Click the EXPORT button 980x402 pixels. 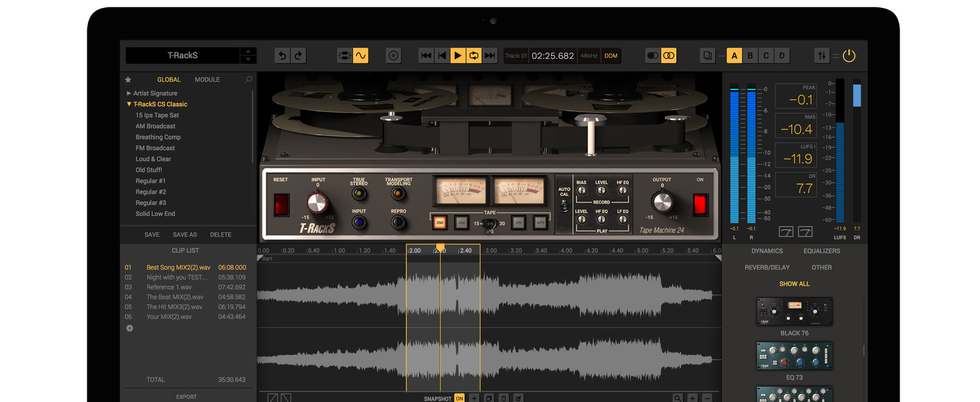(186, 397)
